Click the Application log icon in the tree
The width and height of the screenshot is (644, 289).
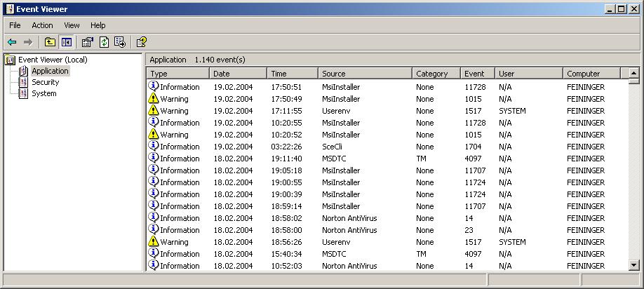23,71
